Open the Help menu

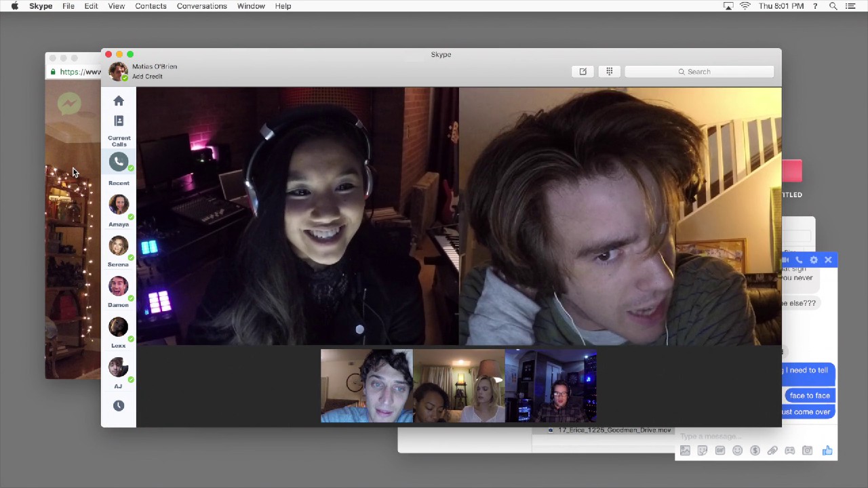click(x=283, y=6)
